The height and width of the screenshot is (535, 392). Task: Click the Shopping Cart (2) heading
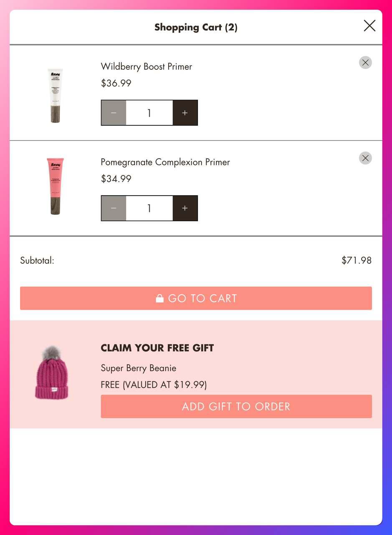(196, 27)
